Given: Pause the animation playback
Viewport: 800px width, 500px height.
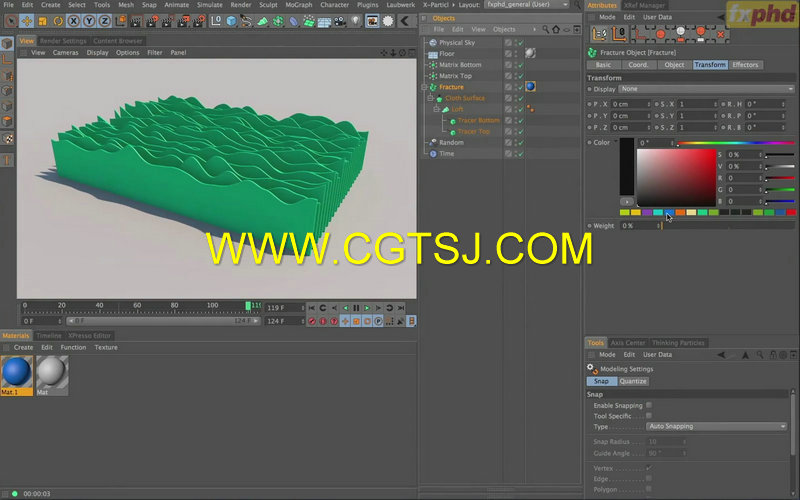Looking at the screenshot, I should coord(356,308).
